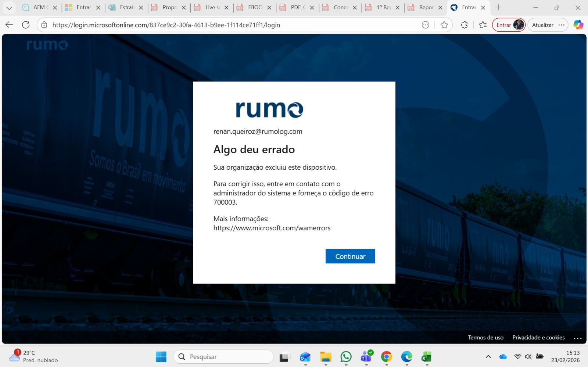Viewport: 588px width, 367px height.
Task: Open Microsoft Teams from the taskbar
Action: (366, 357)
